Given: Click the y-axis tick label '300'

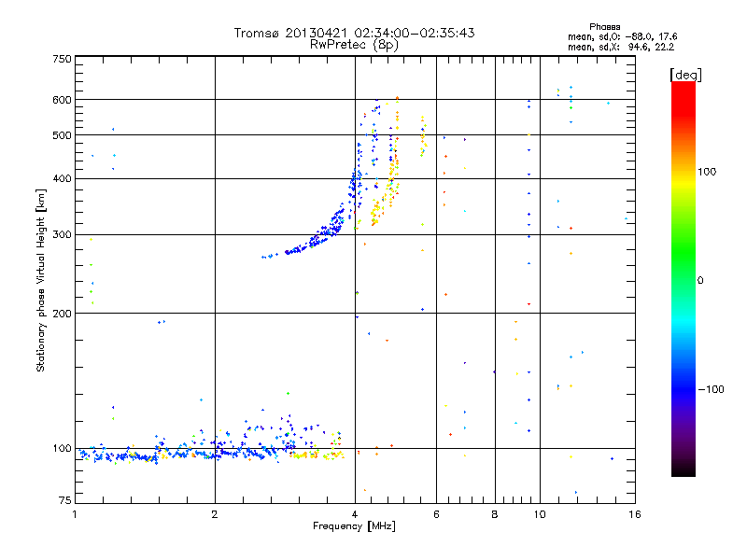Looking at the screenshot, I should tap(62, 235).
